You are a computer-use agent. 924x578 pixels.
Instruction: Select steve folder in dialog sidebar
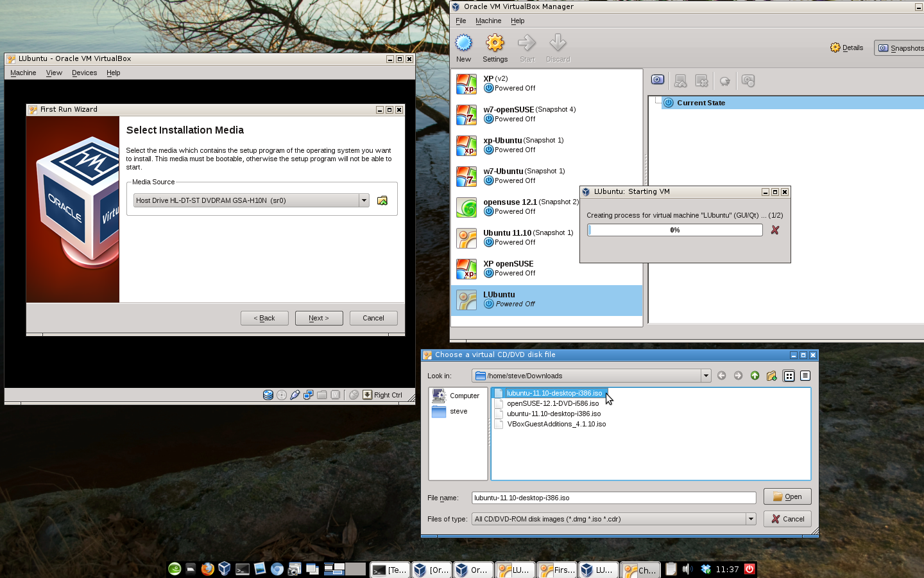tap(450, 411)
